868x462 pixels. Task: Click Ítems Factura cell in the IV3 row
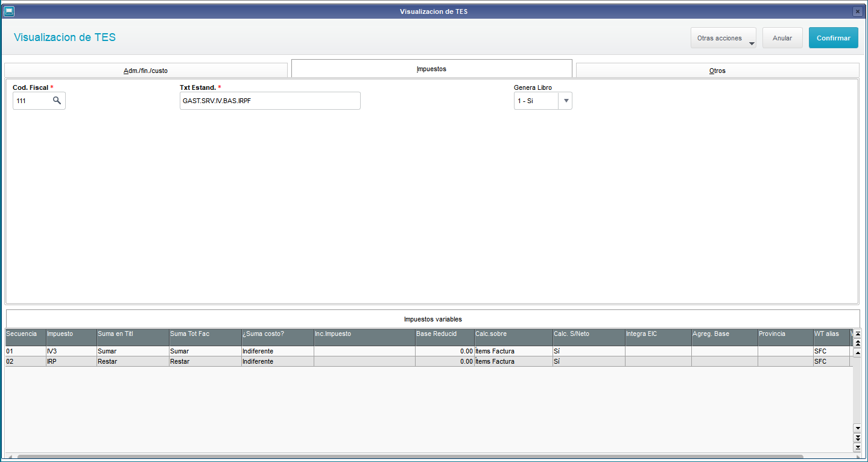point(513,351)
